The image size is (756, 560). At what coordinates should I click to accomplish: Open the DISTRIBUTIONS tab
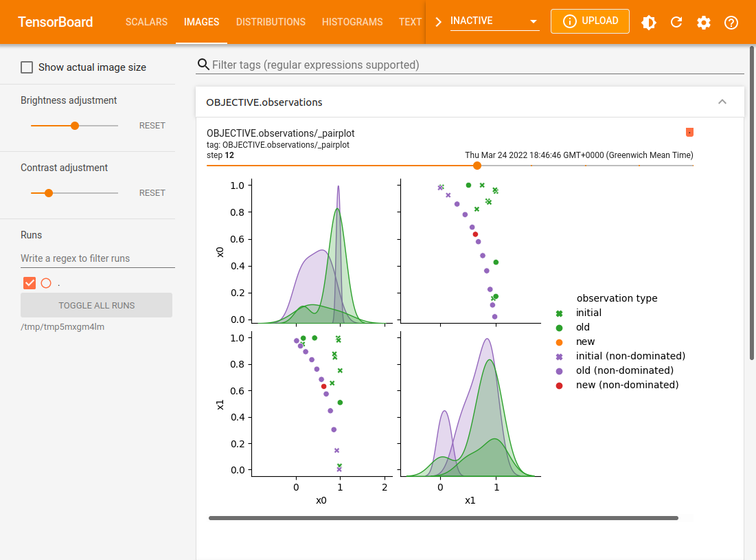point(271,22)
